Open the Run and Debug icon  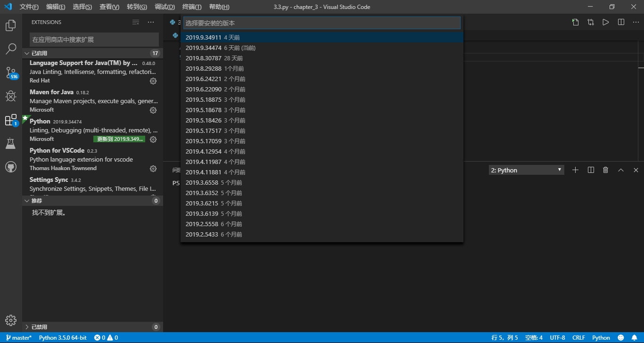pyautogui.click(x=11, y=96)
